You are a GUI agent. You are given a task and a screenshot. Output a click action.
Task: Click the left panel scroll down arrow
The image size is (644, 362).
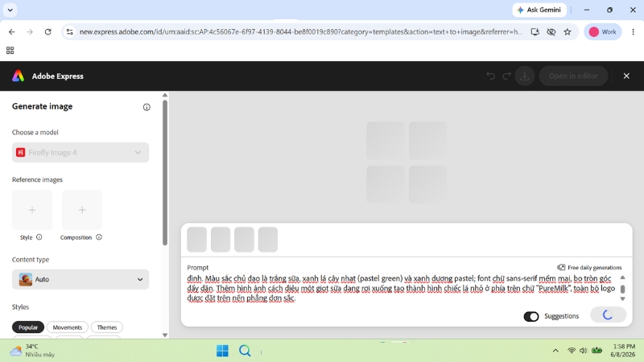pyautogui.click(x=165, y=335)
